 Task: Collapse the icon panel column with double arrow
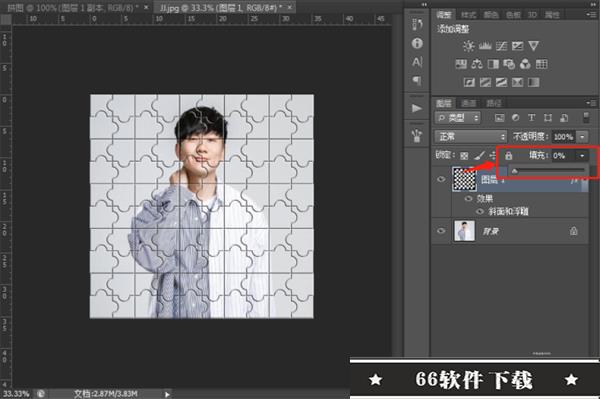click(424, 4)
